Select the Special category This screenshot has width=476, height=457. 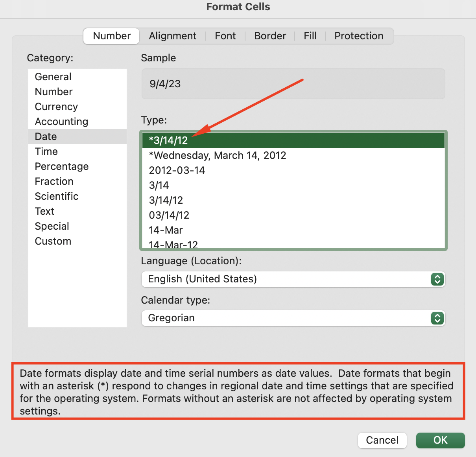pos(77,226)
